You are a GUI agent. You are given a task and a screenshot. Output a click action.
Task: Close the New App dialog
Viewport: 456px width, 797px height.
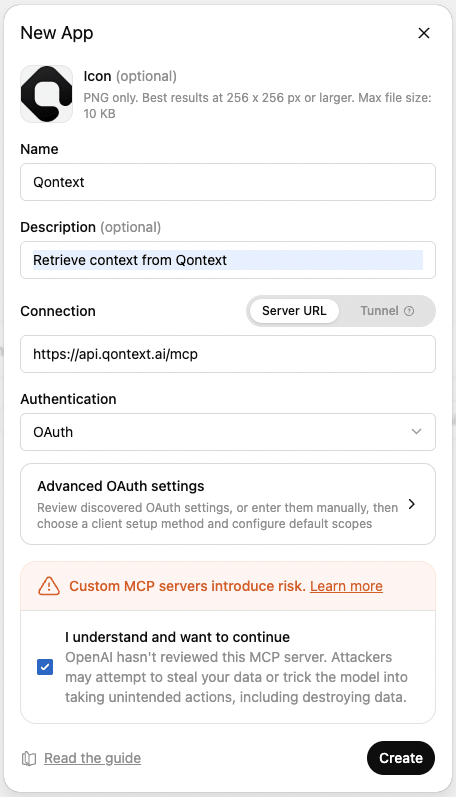click(423, 33)
